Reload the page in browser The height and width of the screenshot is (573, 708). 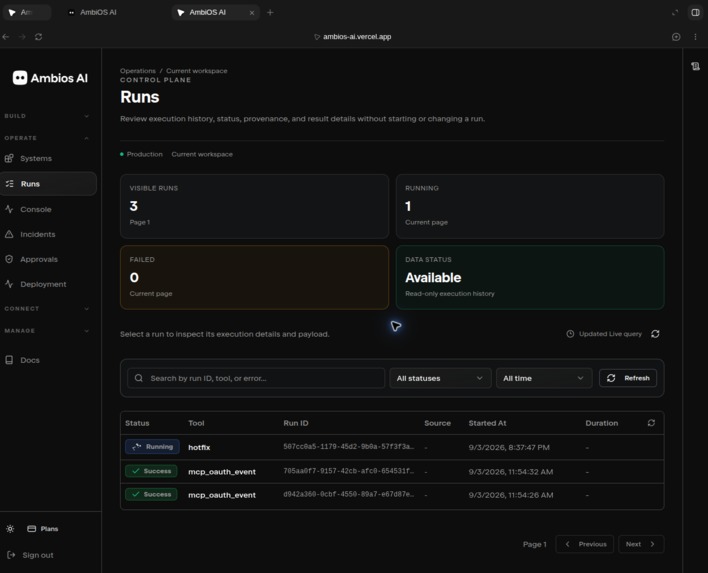click(x=38, y=37)
